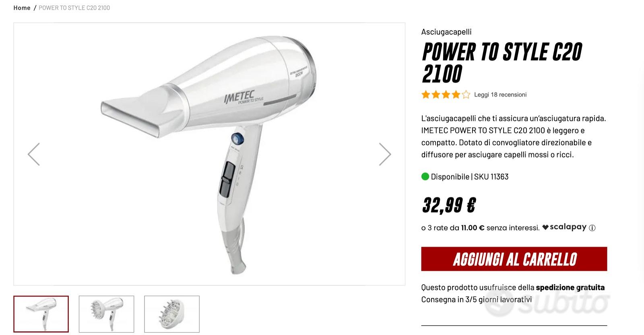Click the next image arrow in gallery
The width and height of the screenshot is (644, 335).
[385, 154]
